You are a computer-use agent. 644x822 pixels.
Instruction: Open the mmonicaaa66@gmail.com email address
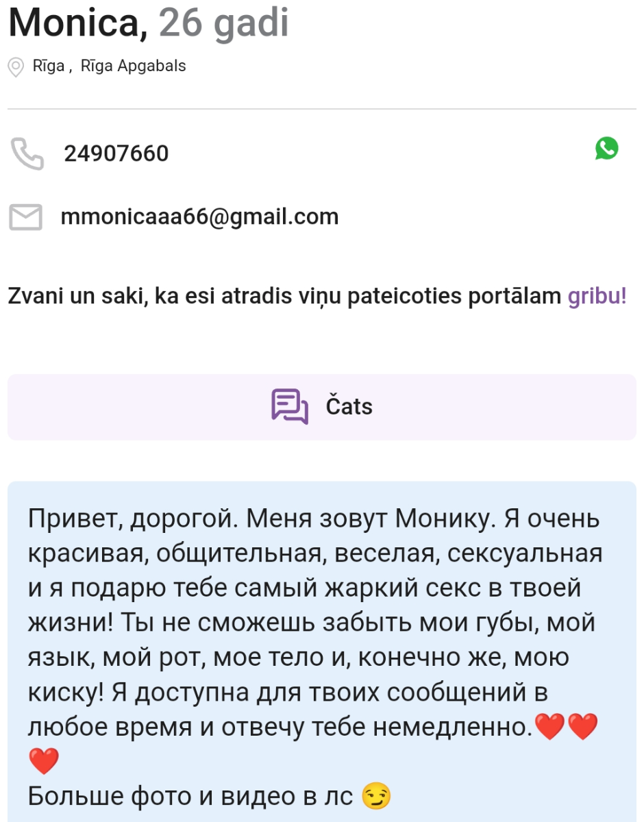point(200,217)
